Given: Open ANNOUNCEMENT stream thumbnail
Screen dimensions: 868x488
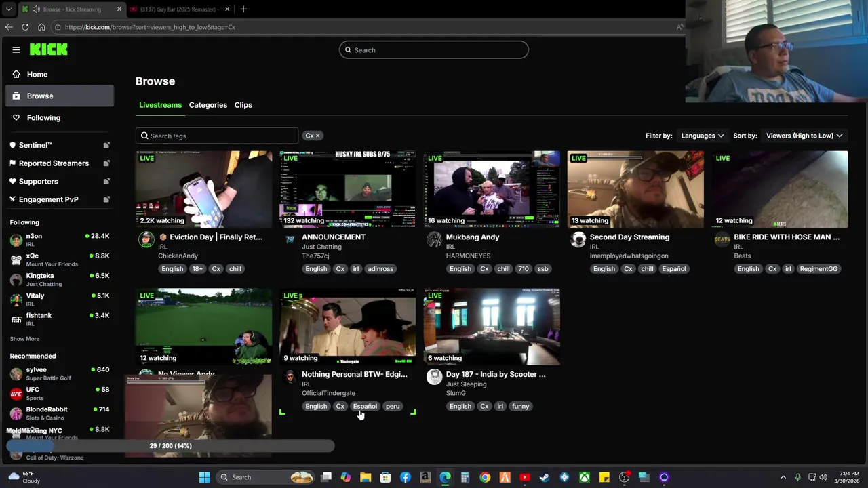Looking at the screenshot, I should (x=348, y=189).
